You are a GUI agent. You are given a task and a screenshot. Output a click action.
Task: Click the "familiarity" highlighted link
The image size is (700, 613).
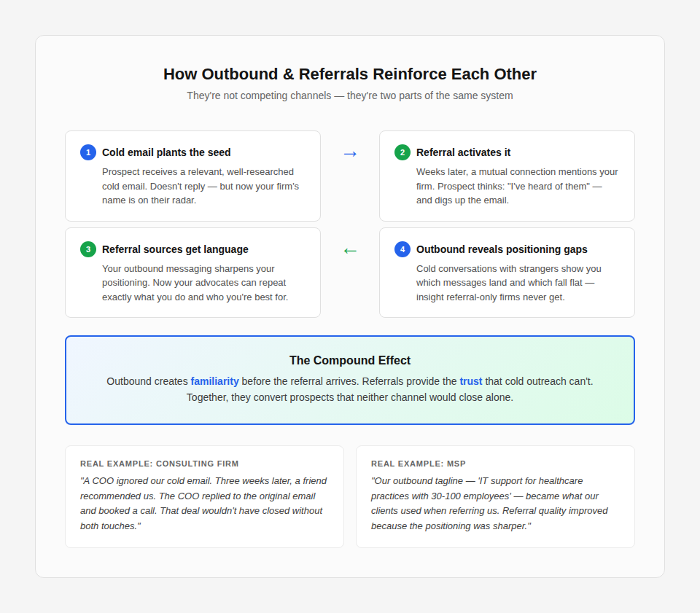coord(215,381)
